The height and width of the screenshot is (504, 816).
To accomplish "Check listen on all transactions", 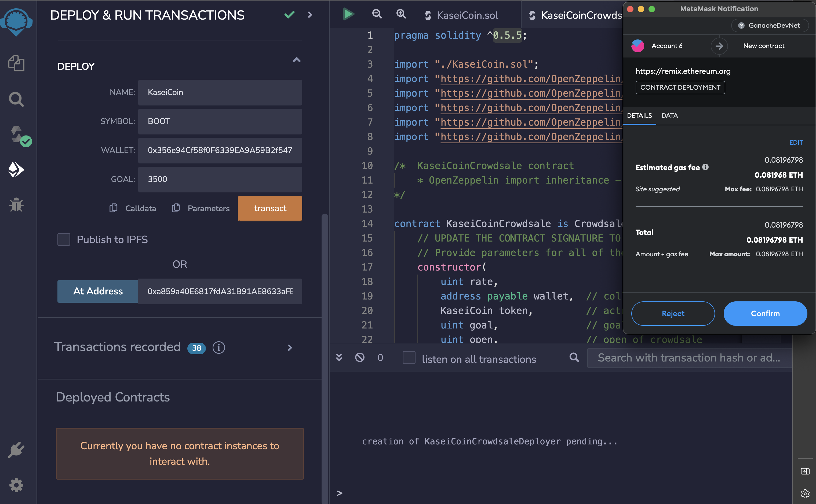I will tap(409, 358).
